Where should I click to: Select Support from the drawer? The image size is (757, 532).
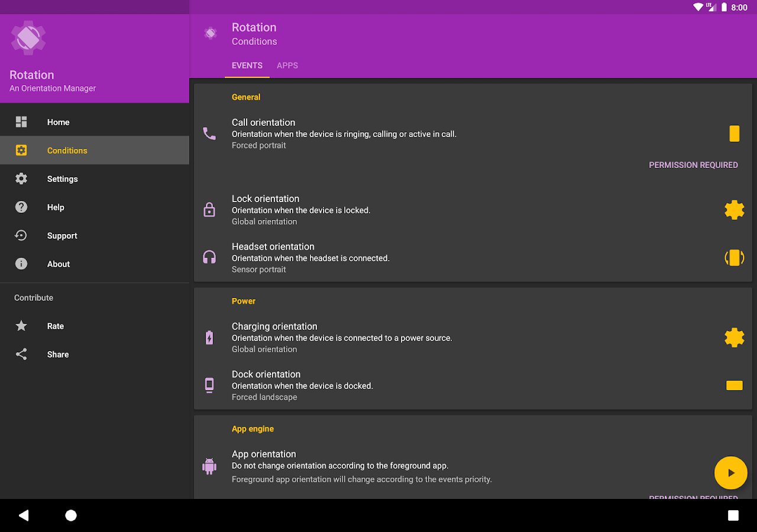[95, 235]
